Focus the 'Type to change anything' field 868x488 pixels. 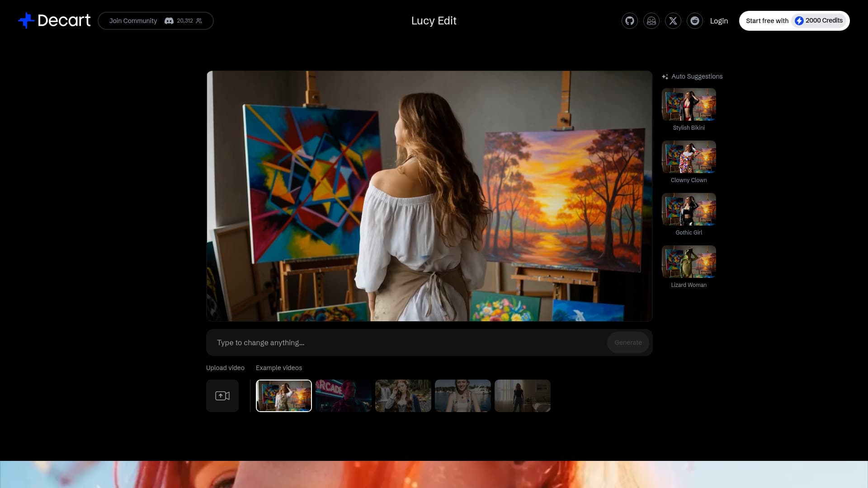pos(407,343)
